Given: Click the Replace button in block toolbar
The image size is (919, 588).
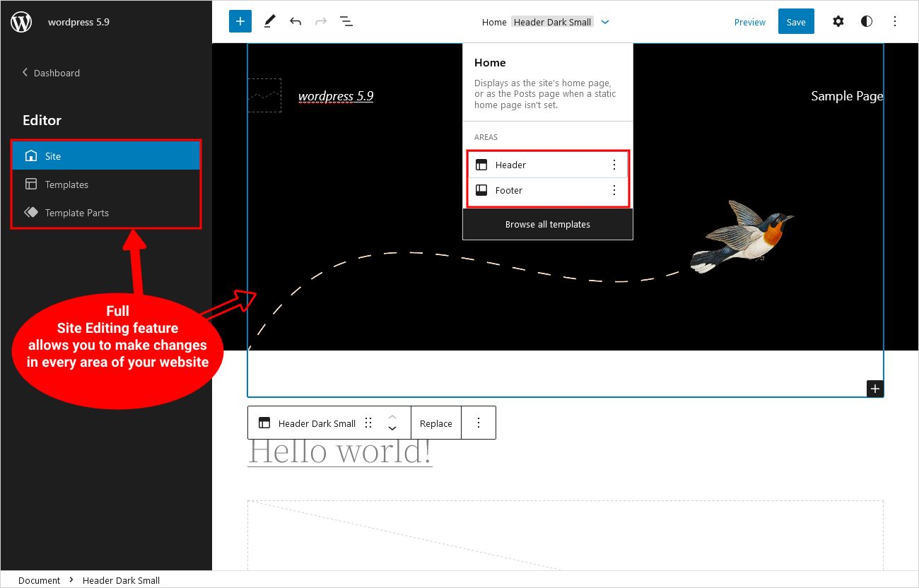Looking at the screenshot, I should [x=435, y=423].
